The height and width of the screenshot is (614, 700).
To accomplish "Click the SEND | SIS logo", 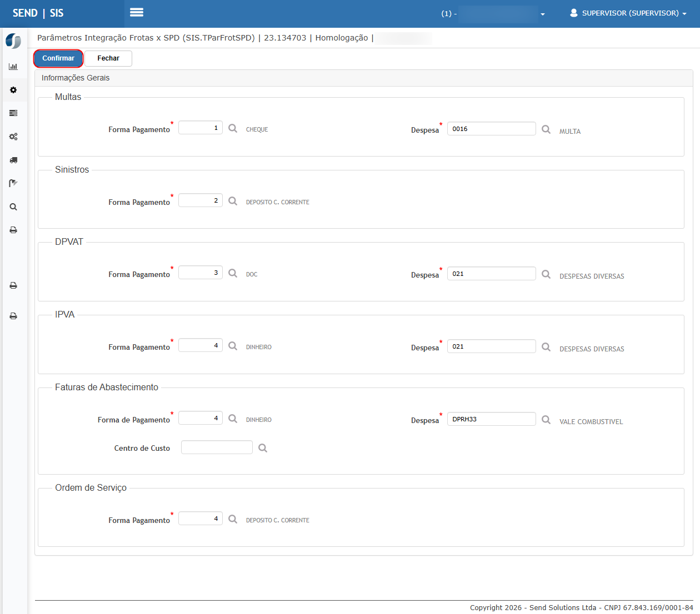I will pyautogui.click(x=38, y=13).
